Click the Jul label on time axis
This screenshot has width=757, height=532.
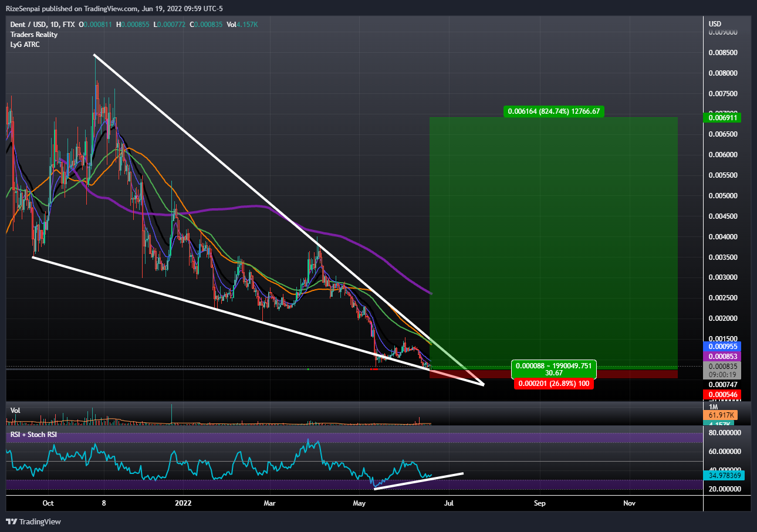(450, 503)
